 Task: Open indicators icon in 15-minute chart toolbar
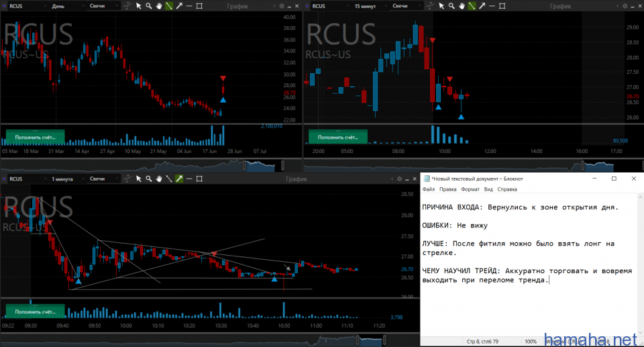click(431, 6)
